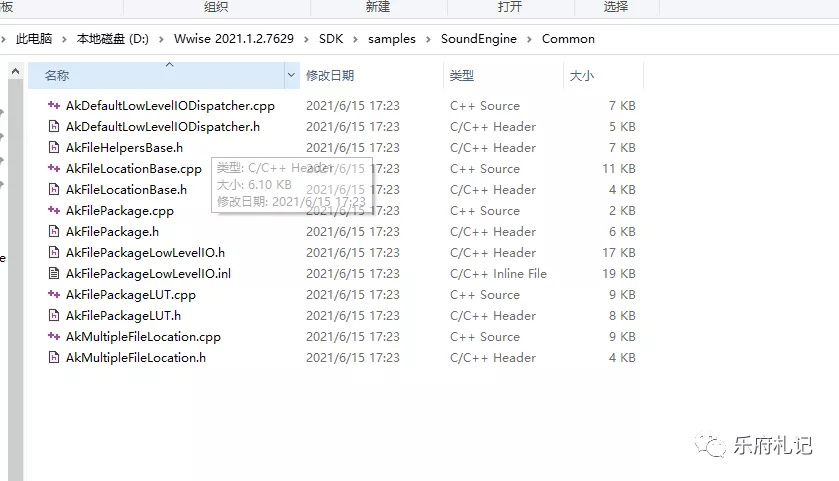Click the C/C++ Inline File type cell
The height and width of the screenshot is (481, 839).
click(x=498, y=274)
